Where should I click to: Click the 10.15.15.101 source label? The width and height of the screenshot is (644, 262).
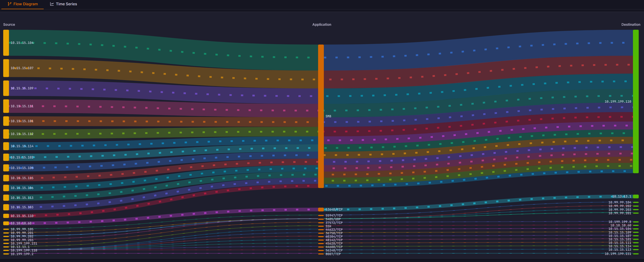(x=22, y=121)
